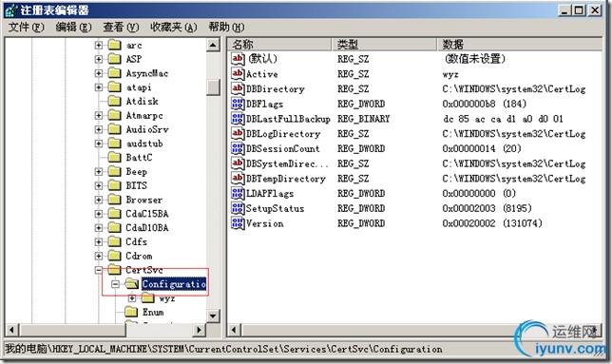Click the string icon of (默认) value
The height and width of the screenshot is (364, 612).
coord(238,59)
